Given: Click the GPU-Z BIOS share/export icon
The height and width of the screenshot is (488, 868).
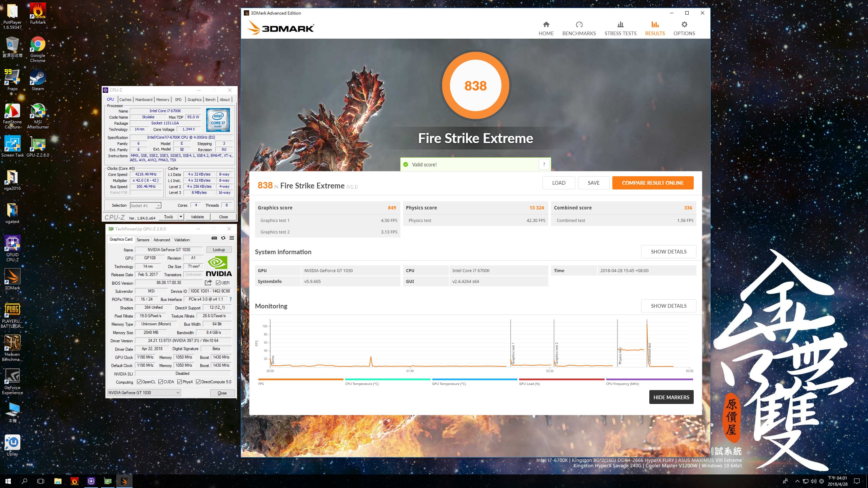Looking at the screenshot, I should click(x=208, y=283).
